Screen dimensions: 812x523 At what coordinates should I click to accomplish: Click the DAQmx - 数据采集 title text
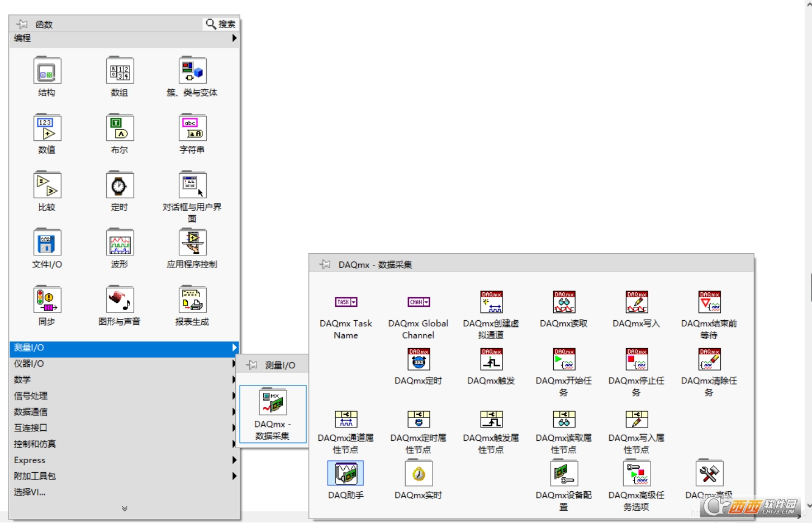pos(375,264)
